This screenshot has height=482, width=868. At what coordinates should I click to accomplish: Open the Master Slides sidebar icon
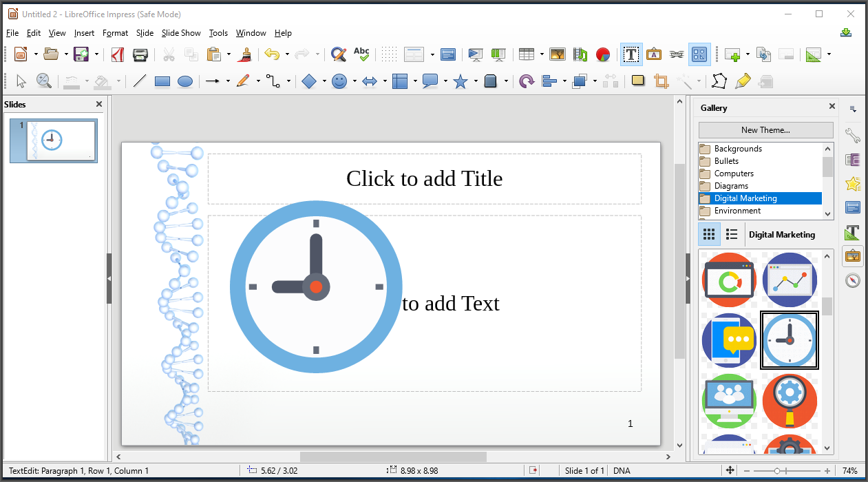[x=853, y=208]
